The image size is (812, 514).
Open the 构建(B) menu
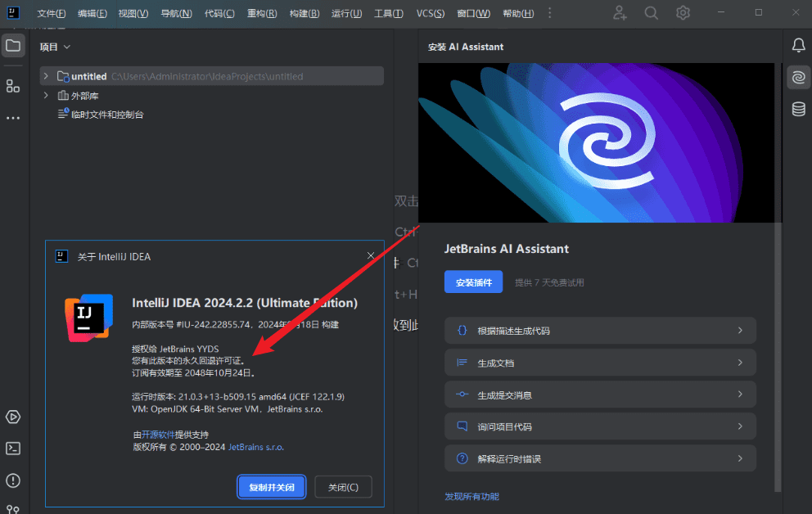[x=304, y=13]
